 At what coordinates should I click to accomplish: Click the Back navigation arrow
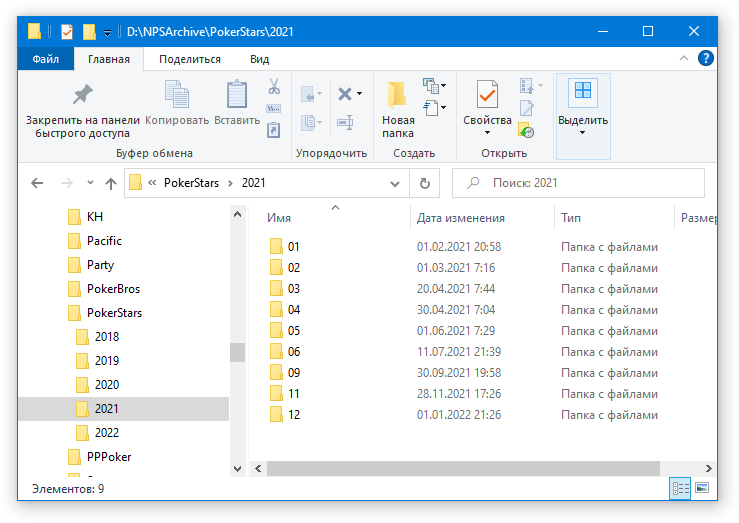[x=37, y=183]
